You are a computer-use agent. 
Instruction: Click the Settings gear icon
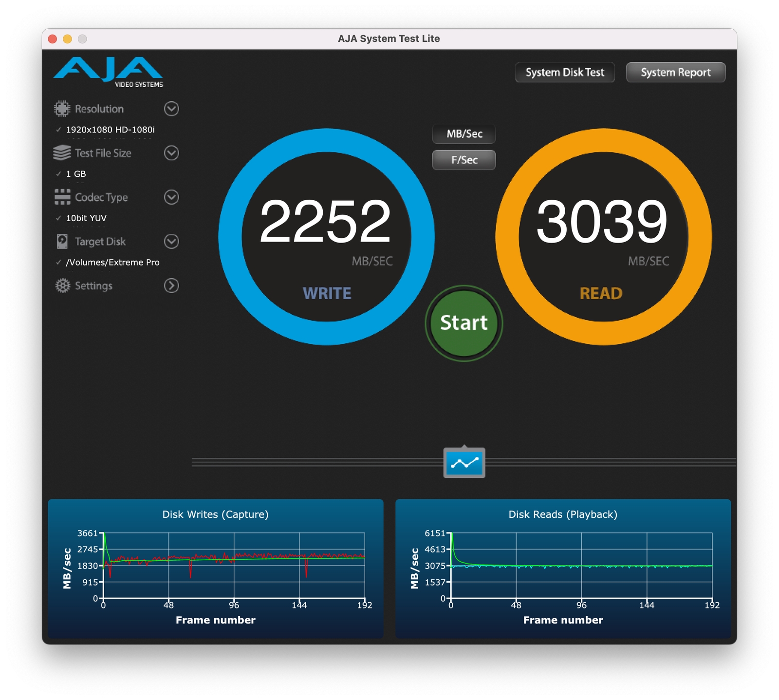62,285
